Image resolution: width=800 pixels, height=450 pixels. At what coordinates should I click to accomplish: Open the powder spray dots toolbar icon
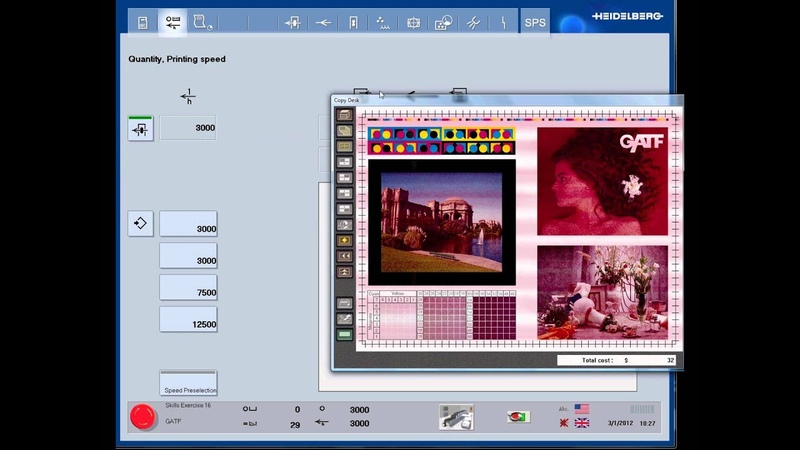(x=383, y=22)
